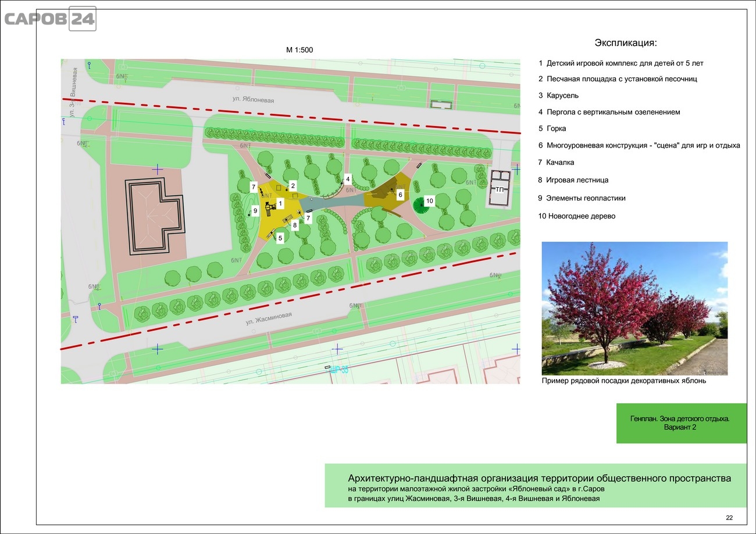
Task: Click map marker 8 by the play ladder
Action: coord(295,225)
